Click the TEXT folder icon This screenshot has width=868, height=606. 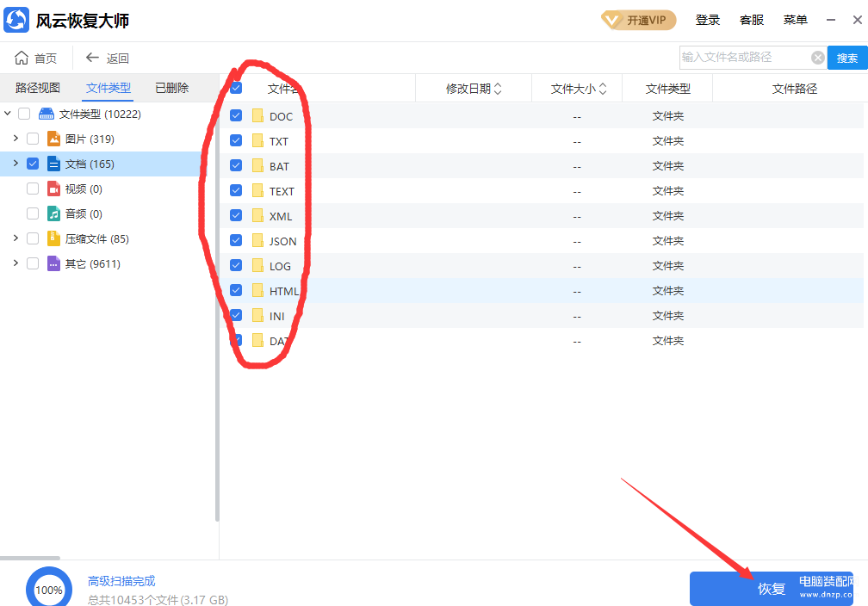(x=257, y=190)
